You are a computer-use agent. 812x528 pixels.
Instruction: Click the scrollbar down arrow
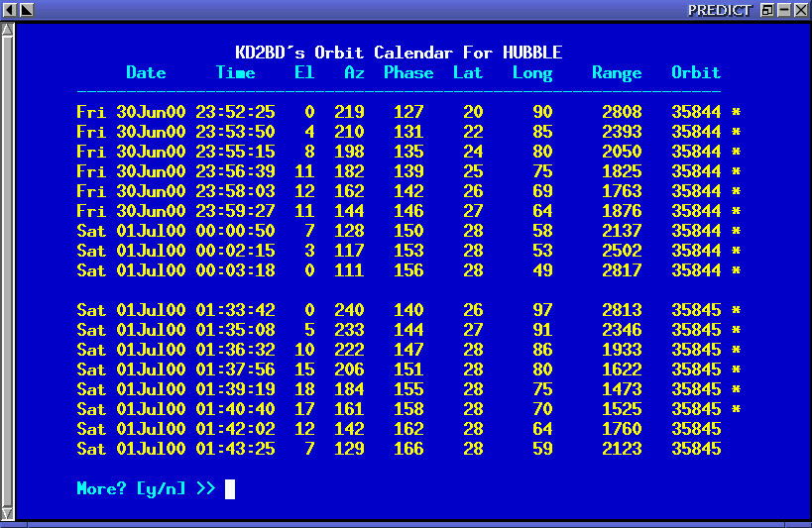(8, 511)
